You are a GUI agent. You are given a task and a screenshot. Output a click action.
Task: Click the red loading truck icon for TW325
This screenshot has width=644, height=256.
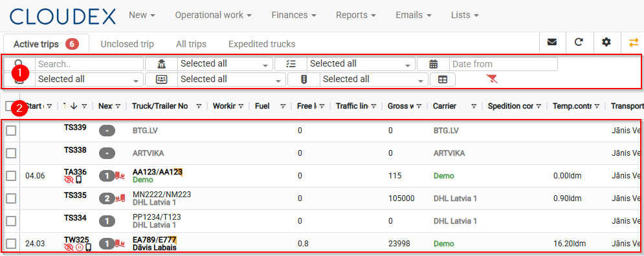(120, 244)
